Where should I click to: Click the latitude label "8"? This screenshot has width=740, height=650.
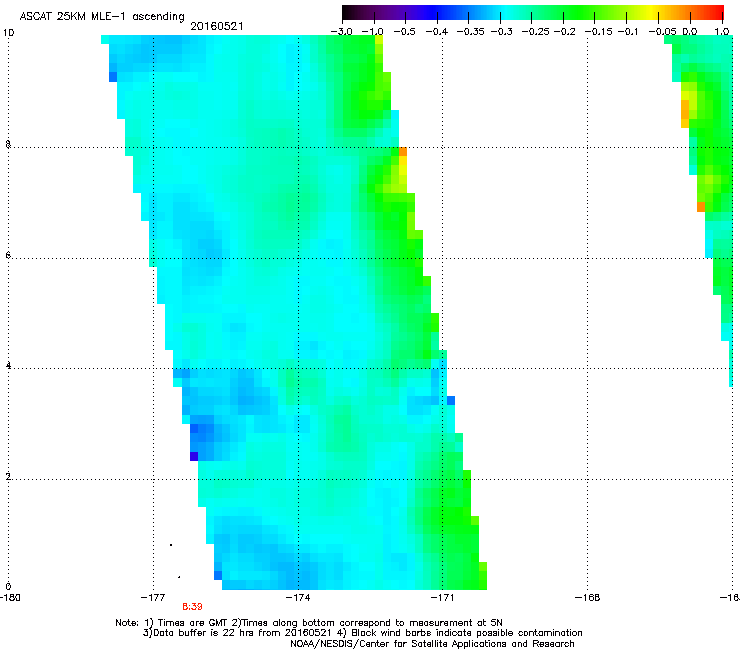[8, 144]
